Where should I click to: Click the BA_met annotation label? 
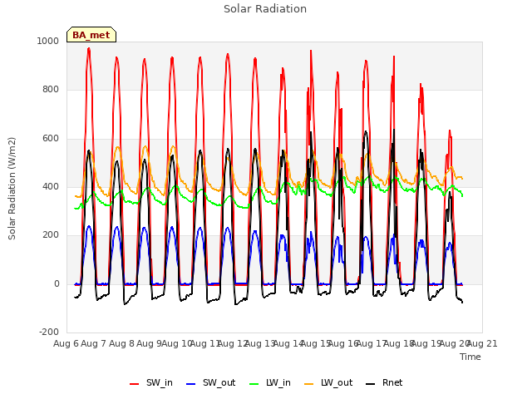click(91, 35)
